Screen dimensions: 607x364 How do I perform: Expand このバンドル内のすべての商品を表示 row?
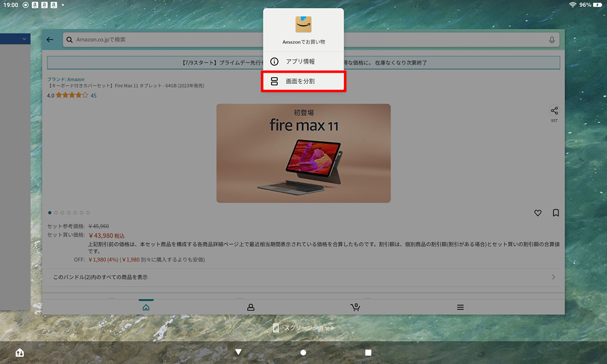(x=303, y=277)
